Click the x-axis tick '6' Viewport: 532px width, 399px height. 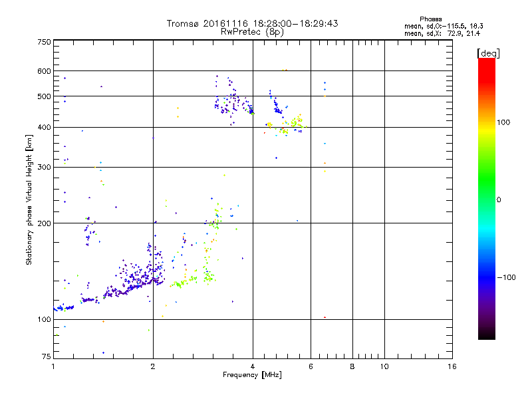(311, 366)
